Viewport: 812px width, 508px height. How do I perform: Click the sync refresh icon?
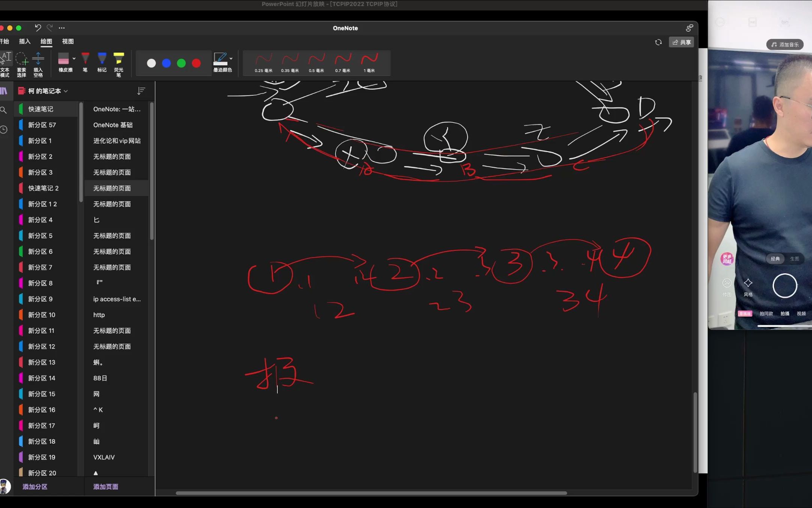pos(658,42)
